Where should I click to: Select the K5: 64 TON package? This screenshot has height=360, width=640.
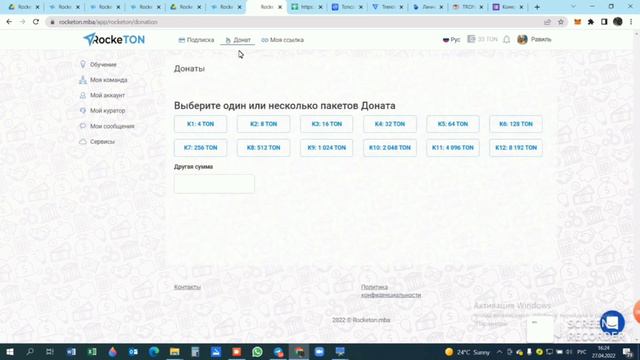(453, 124)
